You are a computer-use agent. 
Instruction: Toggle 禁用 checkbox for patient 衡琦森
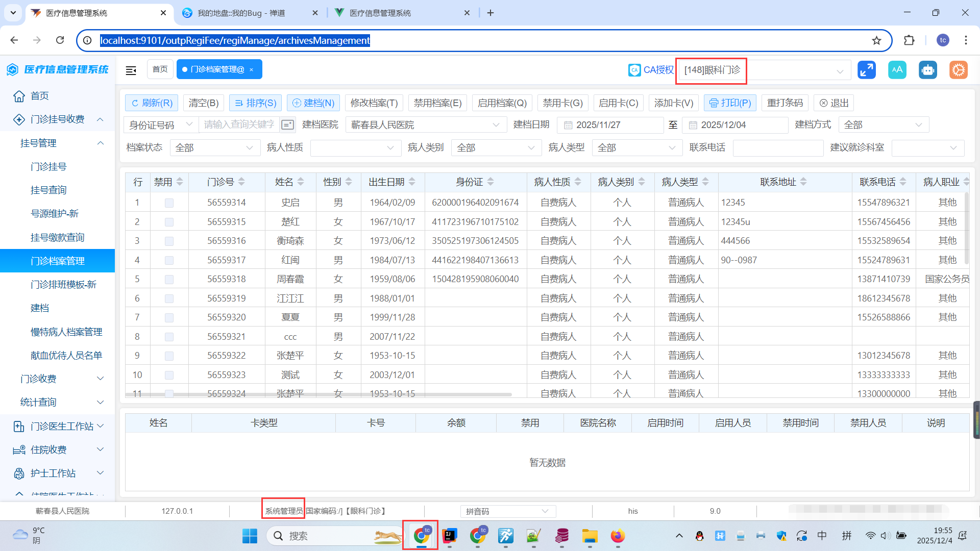[x=169, y=241]
